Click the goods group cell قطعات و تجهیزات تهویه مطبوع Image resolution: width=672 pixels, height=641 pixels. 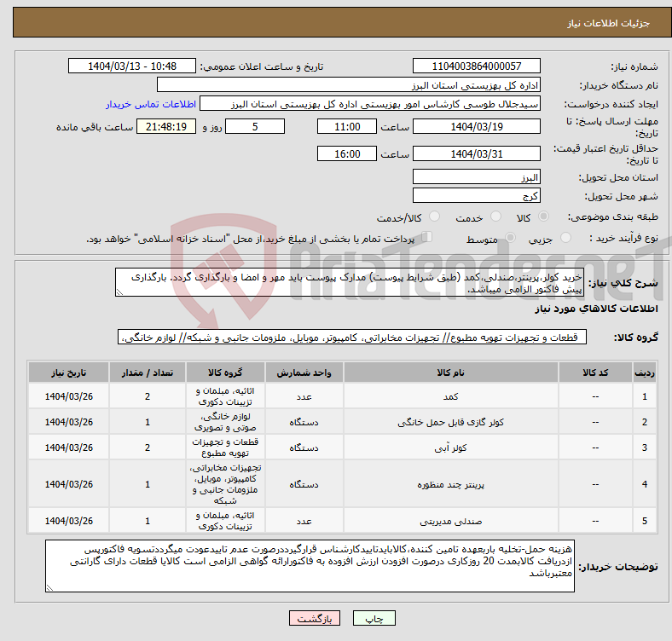tap(225, 448)
